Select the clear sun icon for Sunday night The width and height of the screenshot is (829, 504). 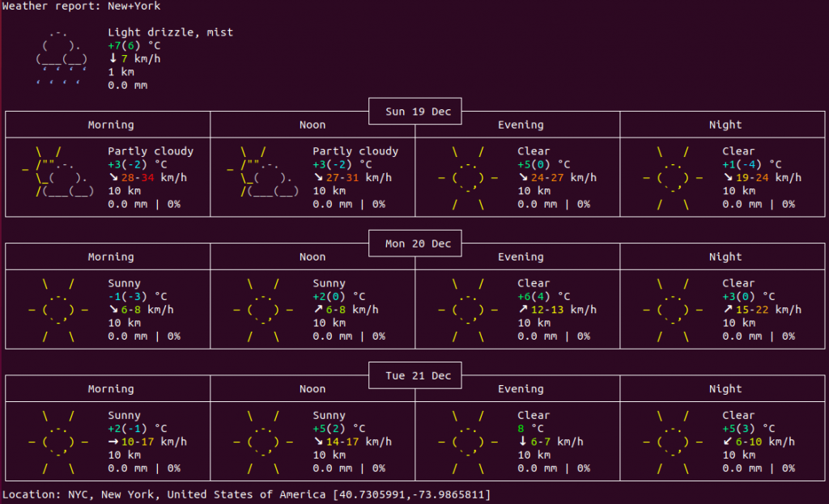coord(673,178)
